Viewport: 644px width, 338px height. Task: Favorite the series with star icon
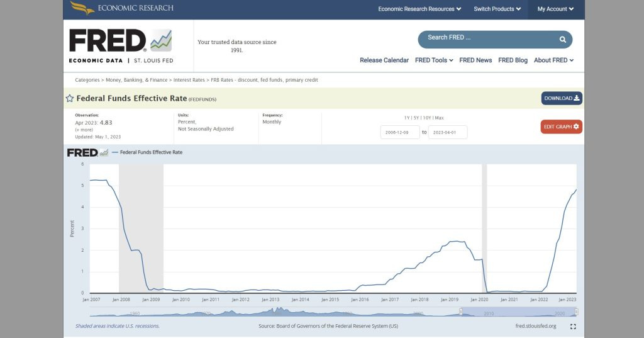click(x=70, y=98)
